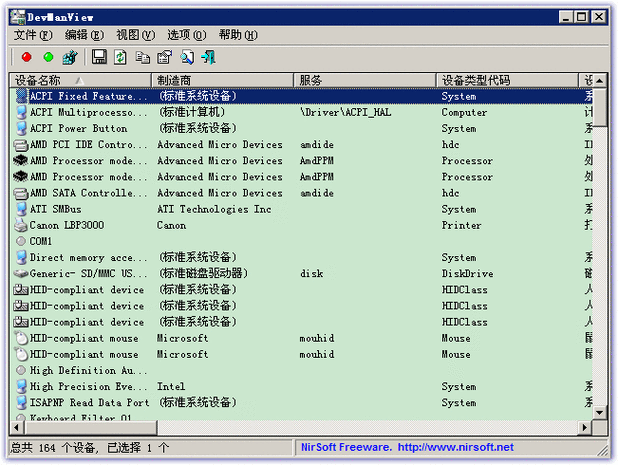Click the disable and enable device icon
Image resolution: width=618 pixels, height=465 pixels.
click(71, 58)
